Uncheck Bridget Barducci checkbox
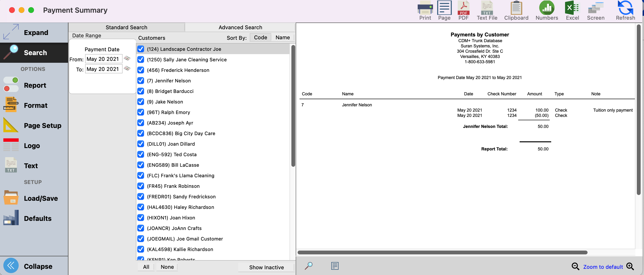Screen dimensions: 644x275 [x=141, y=91]
